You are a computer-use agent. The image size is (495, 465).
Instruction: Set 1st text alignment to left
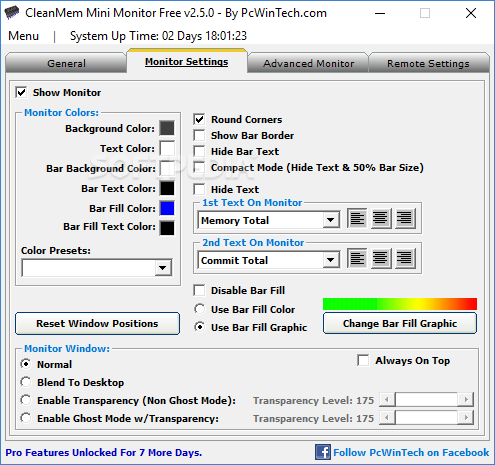(357, 219)
